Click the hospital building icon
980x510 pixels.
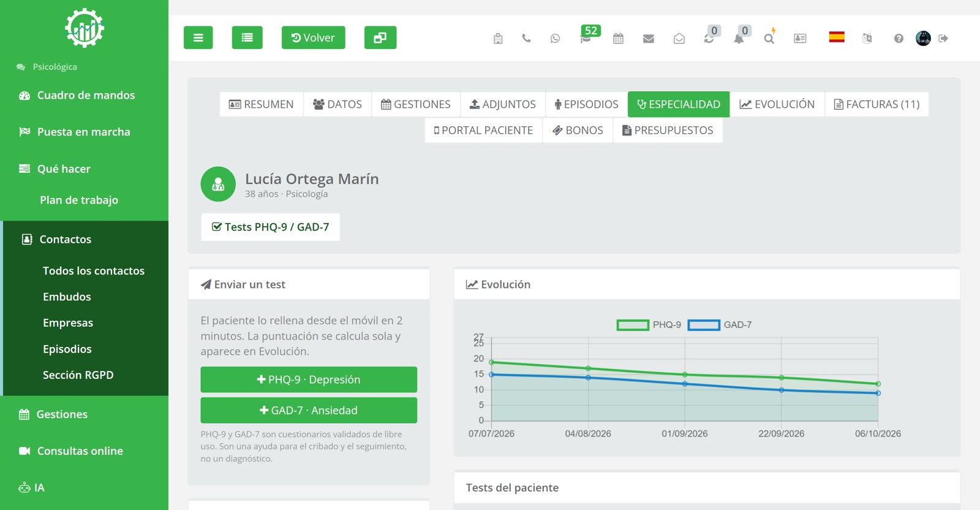[x=498, y=39]
